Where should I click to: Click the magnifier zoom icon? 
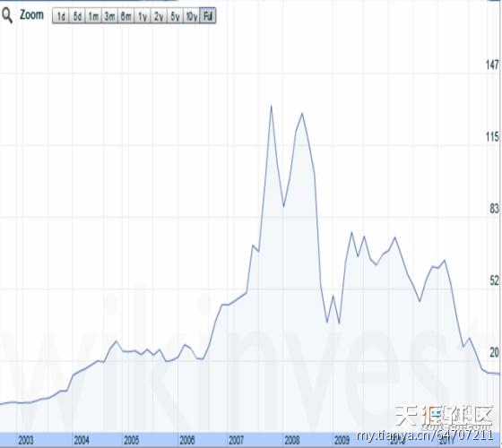(x=7, y=16)
